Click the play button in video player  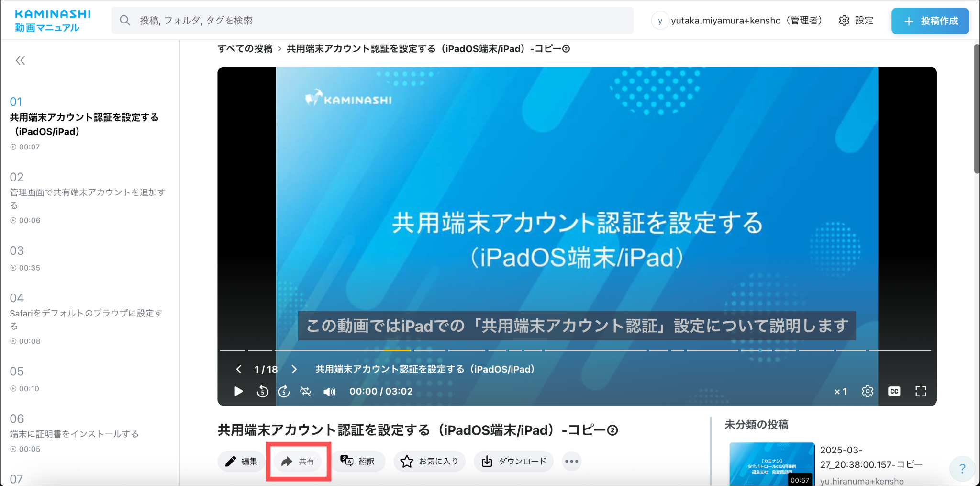[x=238, y=391]
